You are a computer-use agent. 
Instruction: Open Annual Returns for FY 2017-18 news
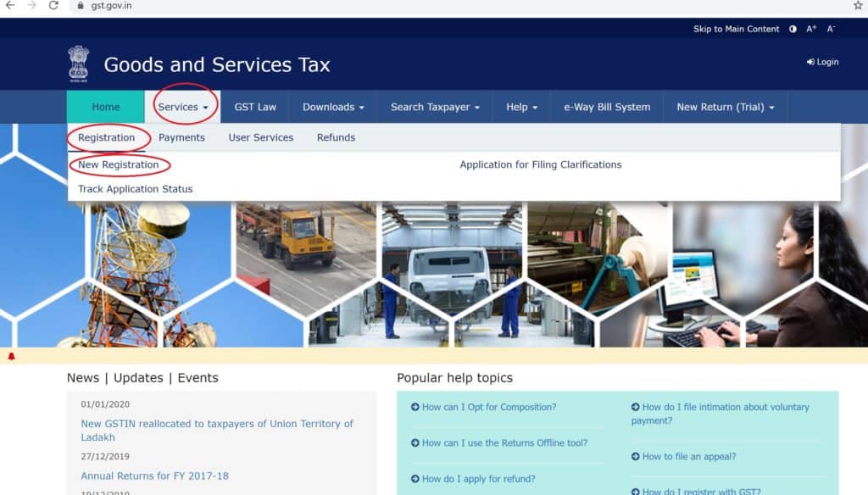pyautogui.click(x=154, y=476)
